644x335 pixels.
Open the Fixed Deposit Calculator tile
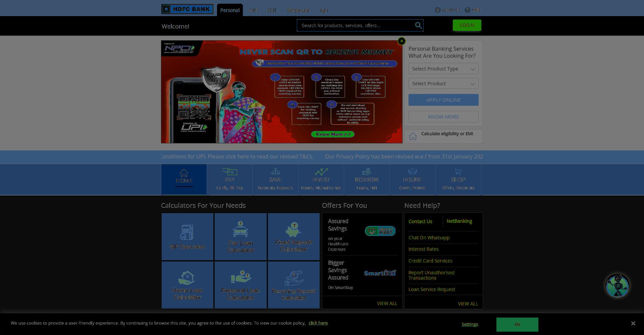[294, 237]
